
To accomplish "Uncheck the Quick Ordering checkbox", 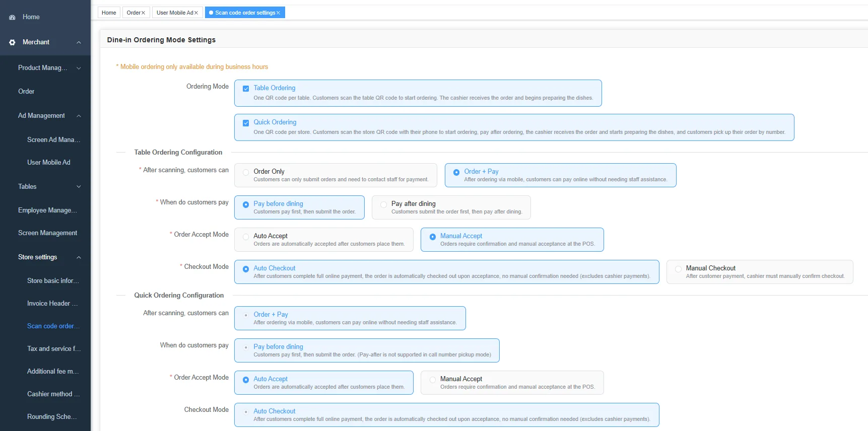I will click(246, 123).
